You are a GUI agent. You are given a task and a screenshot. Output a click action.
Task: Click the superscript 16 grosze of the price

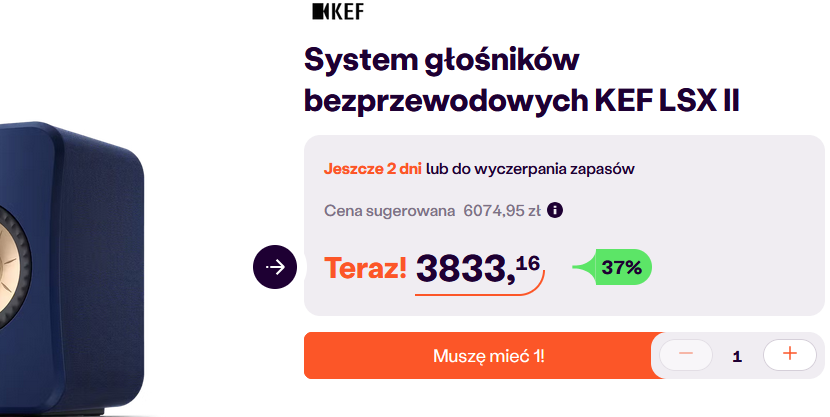(x=528, y=262)
